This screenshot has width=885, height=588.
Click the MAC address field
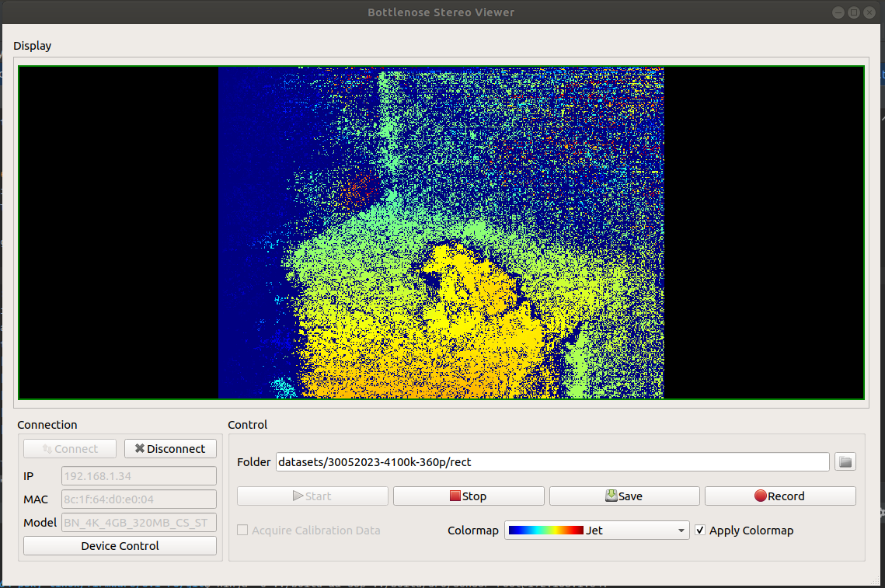tap(138, 499)
